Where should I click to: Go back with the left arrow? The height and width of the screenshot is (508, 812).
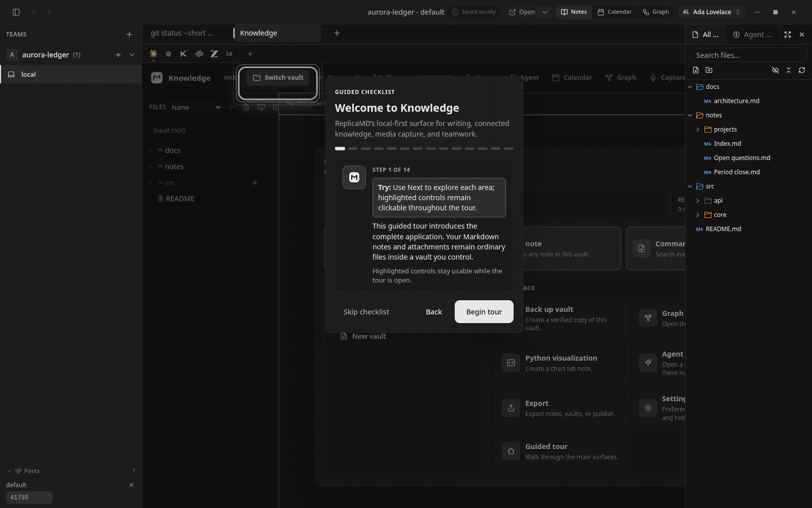point(35,12)
